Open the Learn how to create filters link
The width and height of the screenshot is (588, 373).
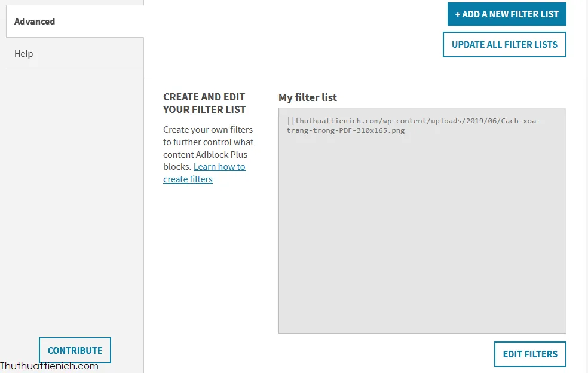click(x=204, y=173)
